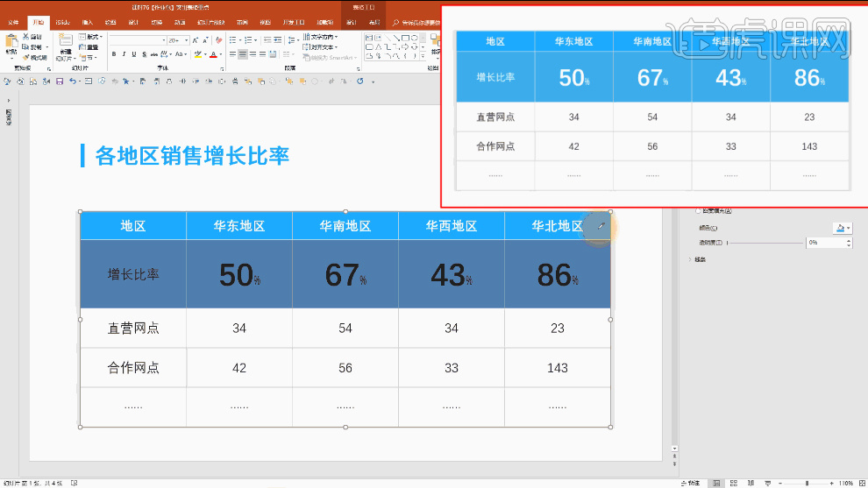The height and width of the screenshot is (488, 868).
Task: Click the Save icon in the quick toolbar
Action: click(59, 81)
